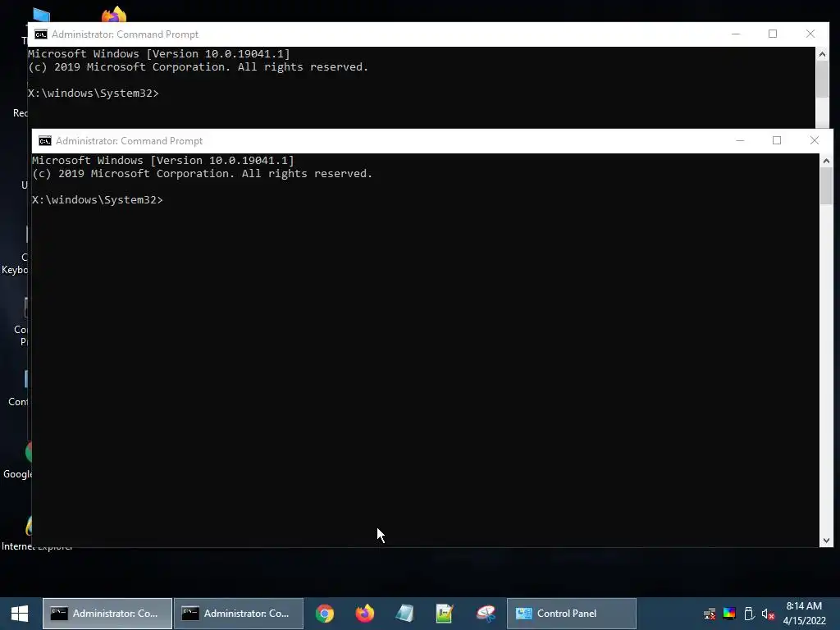
Task: Close the front Command Prompt window
Action: (815, 140)
